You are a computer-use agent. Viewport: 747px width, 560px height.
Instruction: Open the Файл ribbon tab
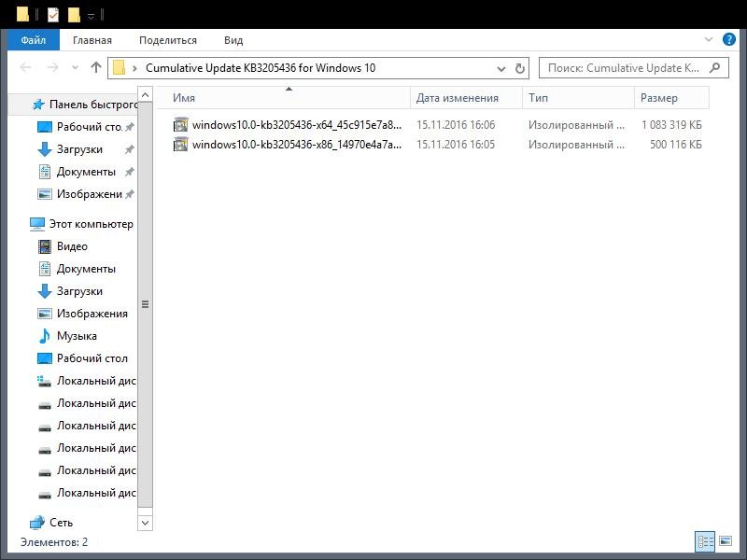34,40
